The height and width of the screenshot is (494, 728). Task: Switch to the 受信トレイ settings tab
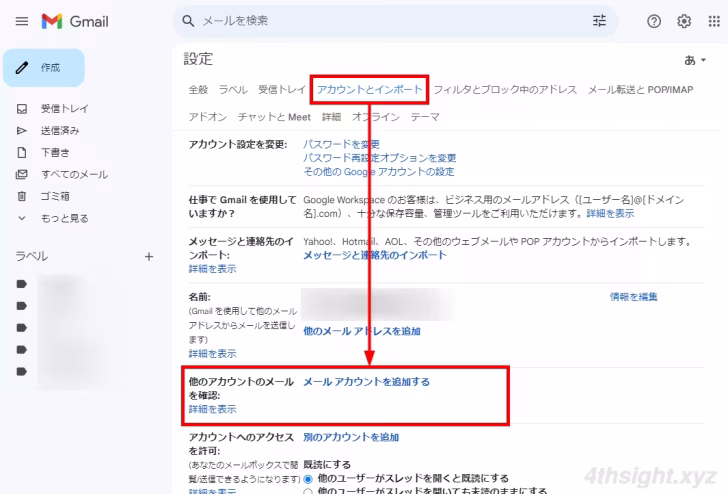click(282, 90)
